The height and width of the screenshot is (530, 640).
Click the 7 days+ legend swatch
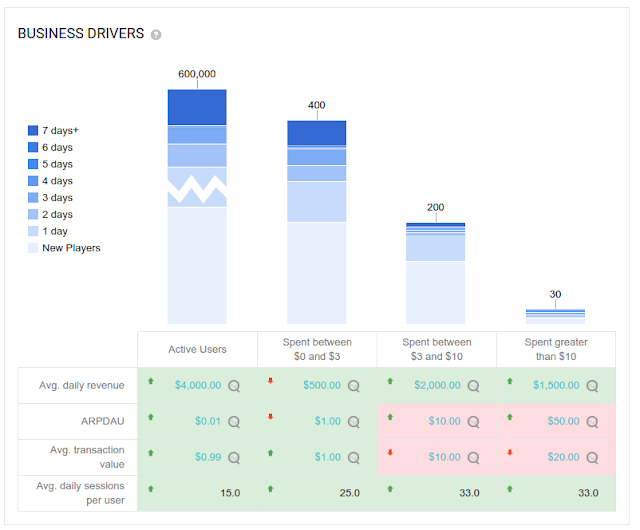pos(33,130)
